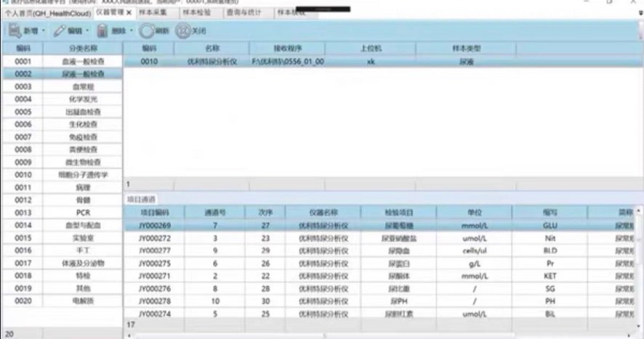Select project row JY000274

(x=380, y=314)
